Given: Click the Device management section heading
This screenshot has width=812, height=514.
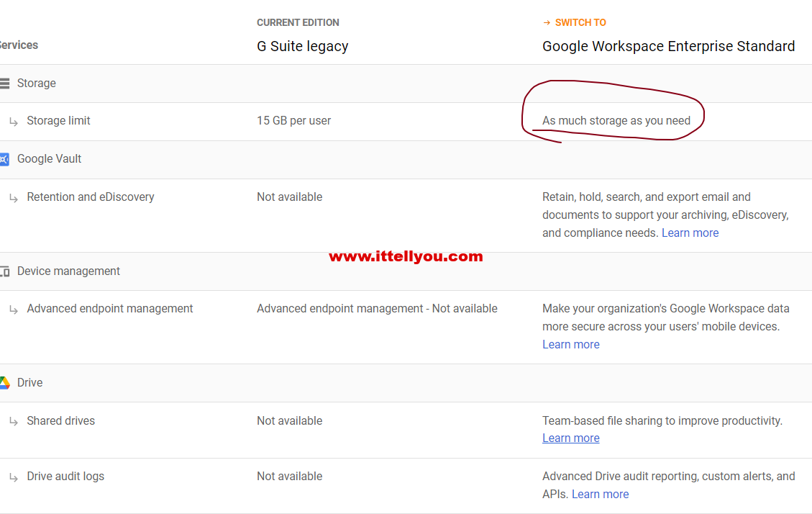Looking at the screenshot, I should 68,271.
